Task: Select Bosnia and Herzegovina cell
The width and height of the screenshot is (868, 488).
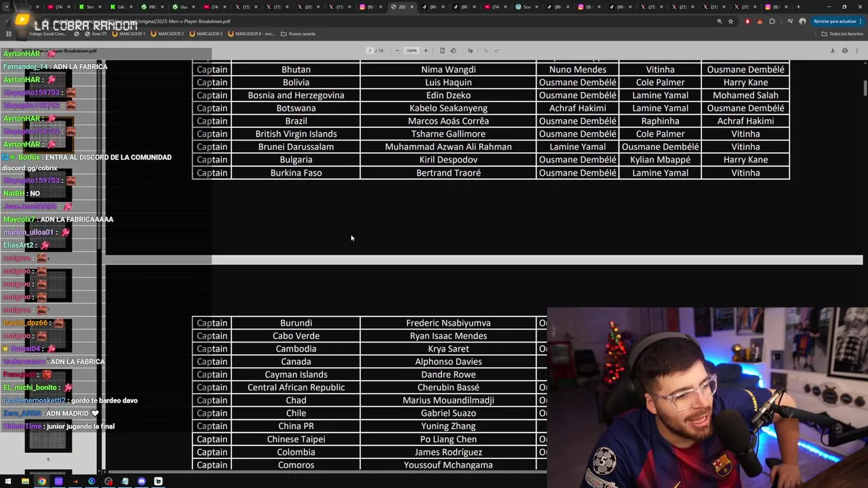Action: click(296, 95)
